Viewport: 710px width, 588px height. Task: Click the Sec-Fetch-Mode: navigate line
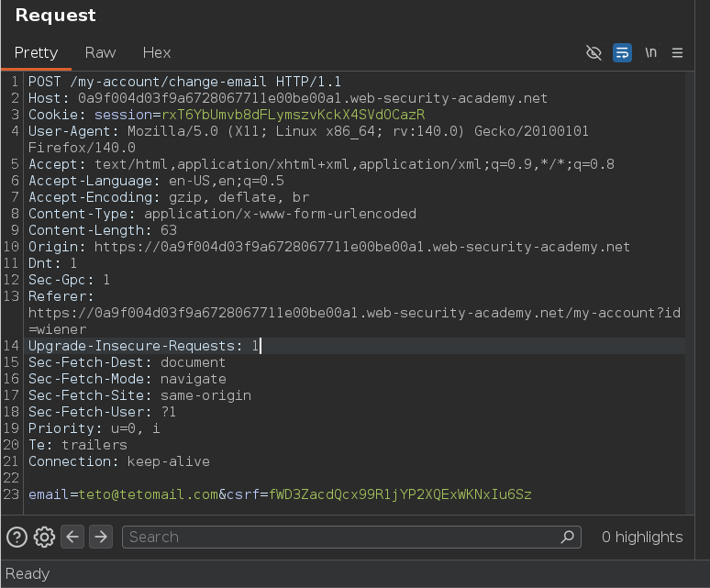click(128, 379)
